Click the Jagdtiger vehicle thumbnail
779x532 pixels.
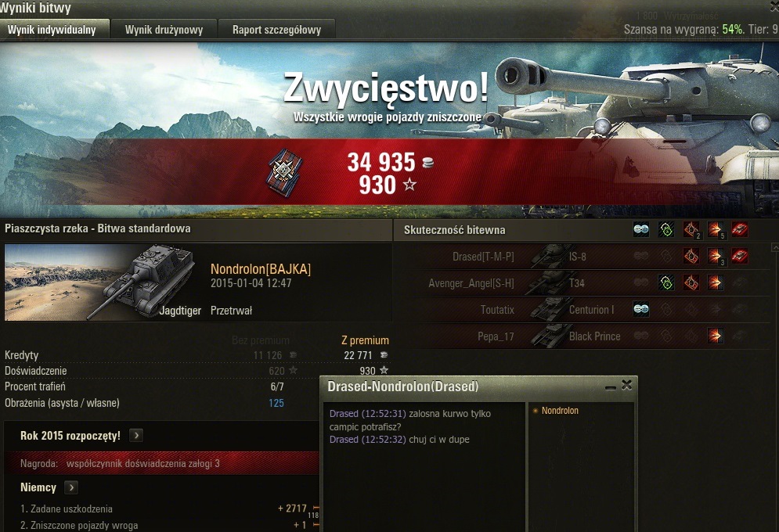(x=99, y=282)
